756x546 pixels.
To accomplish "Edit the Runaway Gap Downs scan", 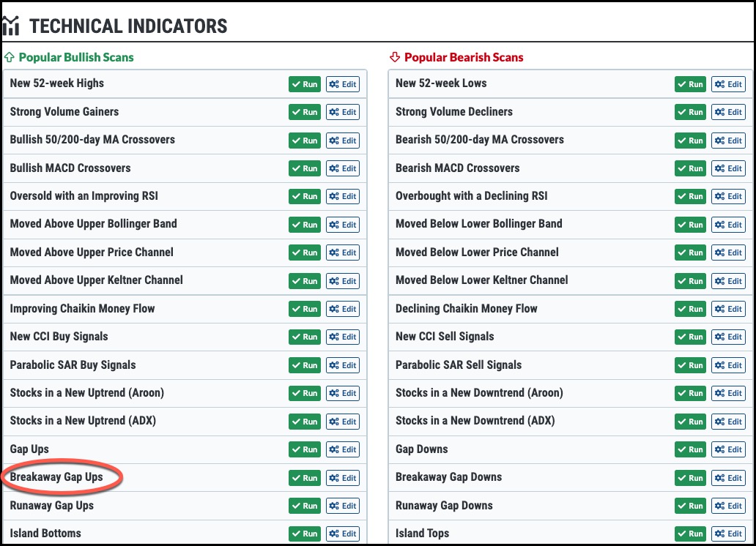I will pos(728,506).
